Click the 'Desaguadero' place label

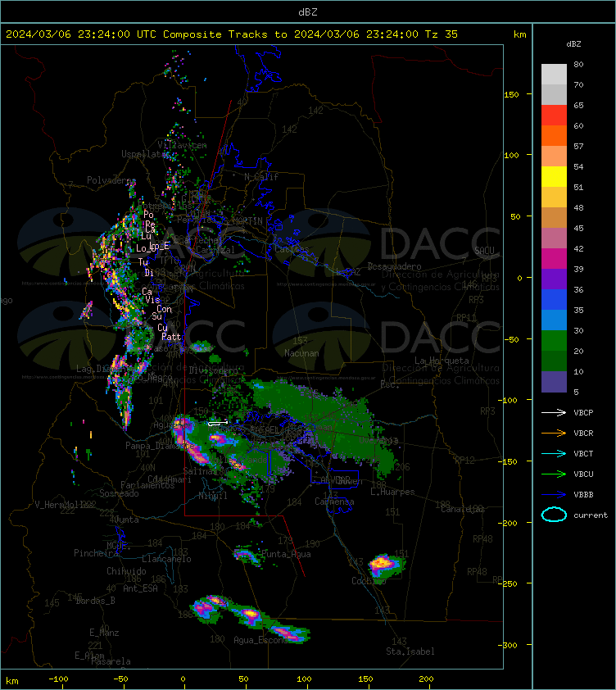394,266
